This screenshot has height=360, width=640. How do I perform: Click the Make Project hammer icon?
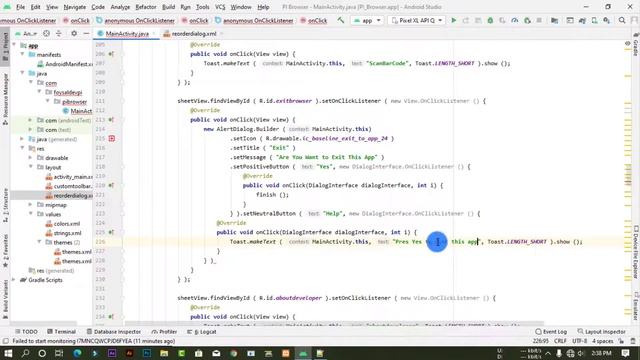[341, 20]
